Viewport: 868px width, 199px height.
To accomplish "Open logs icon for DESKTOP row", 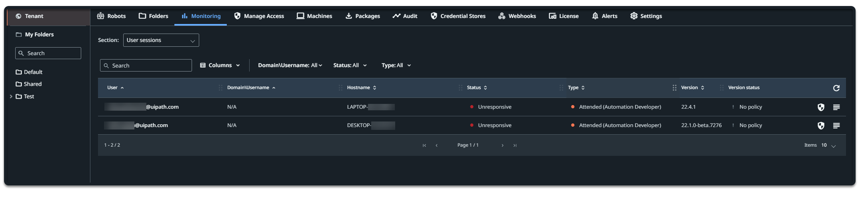I will (x=836, y=125).
